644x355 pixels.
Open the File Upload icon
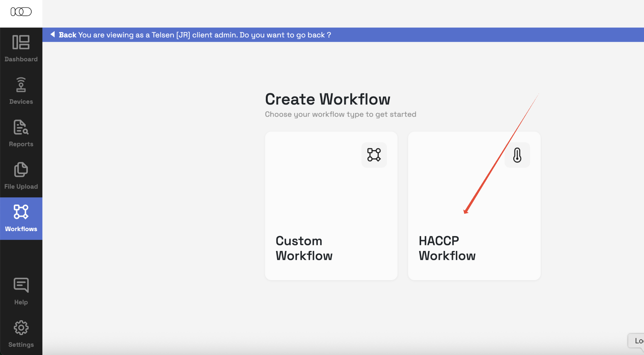pyautogui.click(x=21, y=170)
